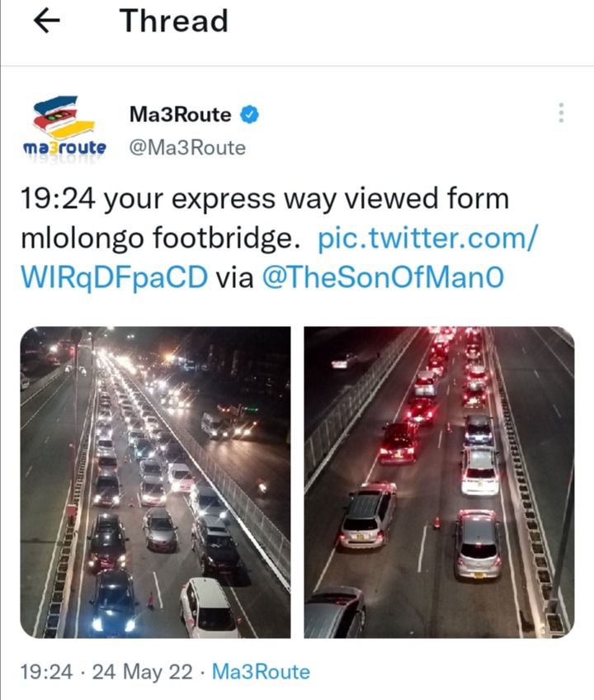Click the WIRqDFpaCD part of the link
Image resolution: width=594 pixels, height=700 pixels.
[x=114, y=277]
